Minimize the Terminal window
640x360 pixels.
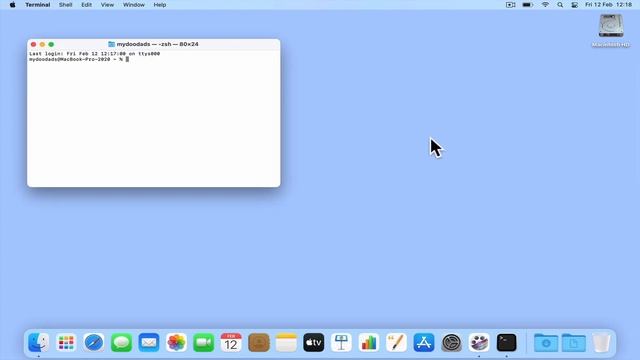(x=42, y=44)
